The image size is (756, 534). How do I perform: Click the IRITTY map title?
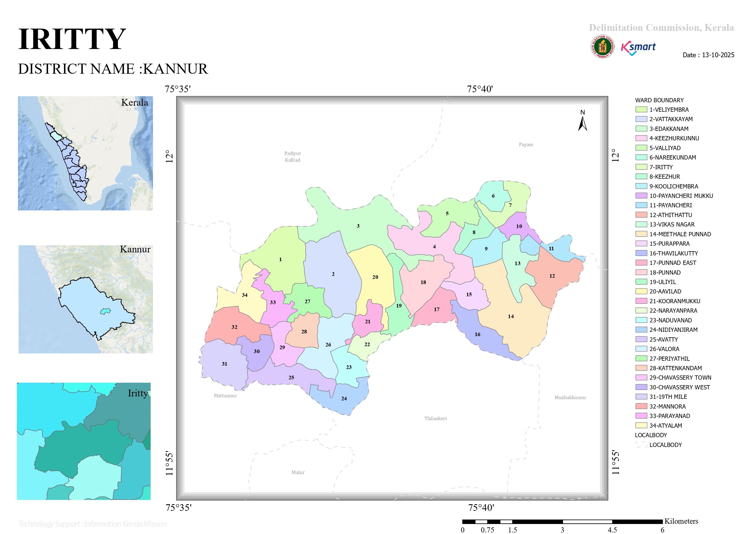tap(72, 39)
